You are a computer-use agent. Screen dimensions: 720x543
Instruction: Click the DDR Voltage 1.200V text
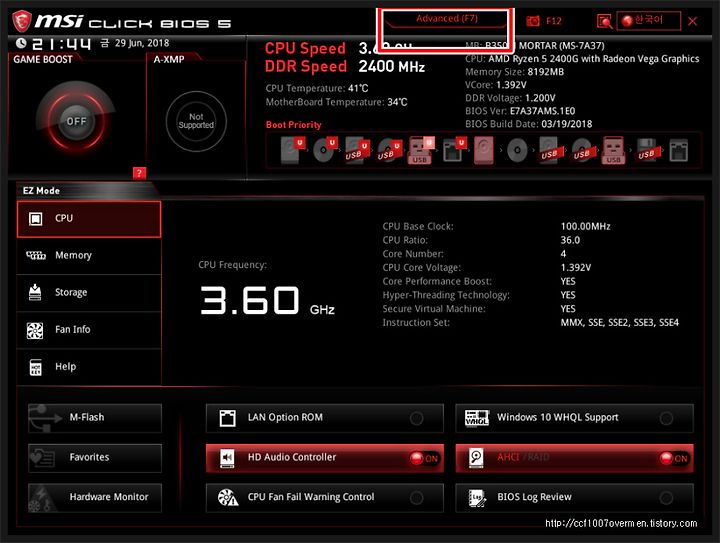tap(510, 98)
